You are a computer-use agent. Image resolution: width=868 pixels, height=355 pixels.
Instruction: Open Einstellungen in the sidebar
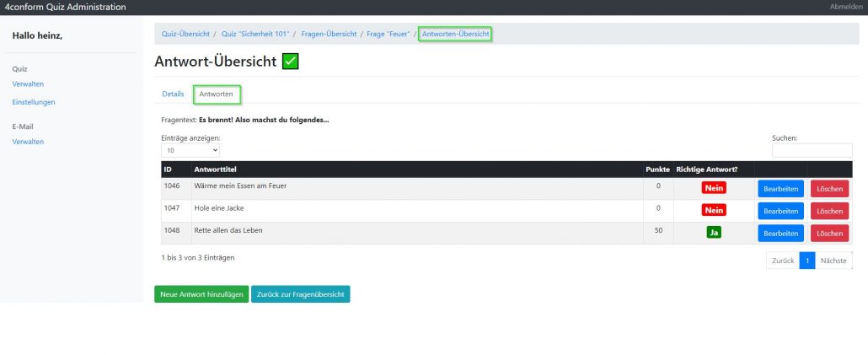tap(34, 102)
